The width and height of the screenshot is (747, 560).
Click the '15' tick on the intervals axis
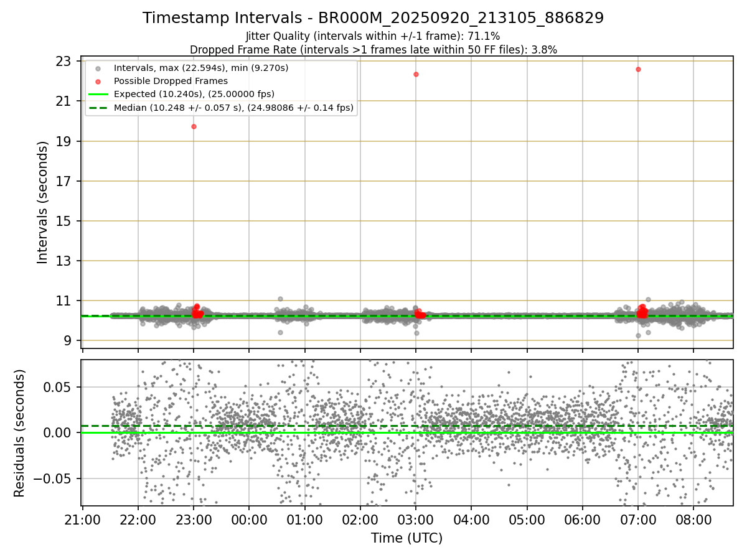point(64,221)
